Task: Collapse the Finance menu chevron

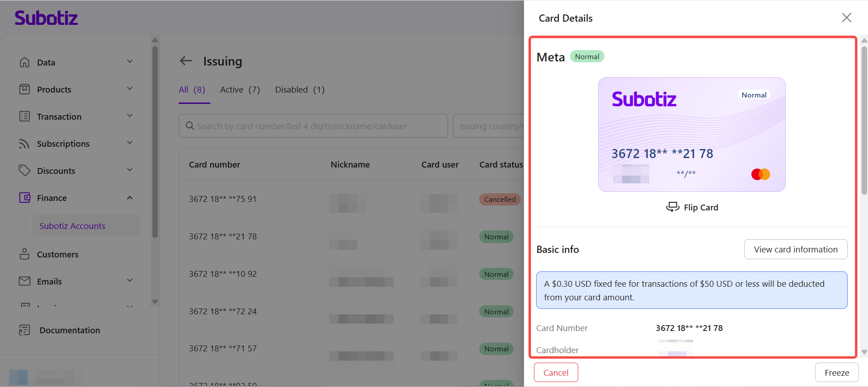Action: coord(130,198)
